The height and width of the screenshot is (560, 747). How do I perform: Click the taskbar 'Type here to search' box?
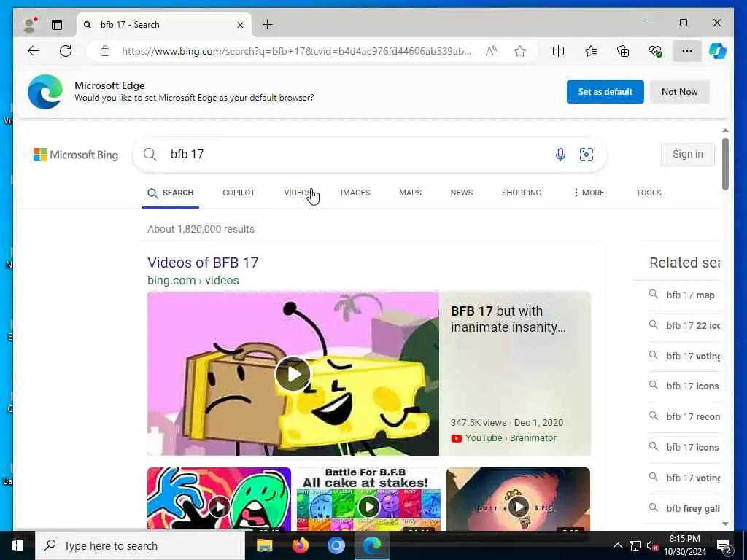tap(141, 545)
